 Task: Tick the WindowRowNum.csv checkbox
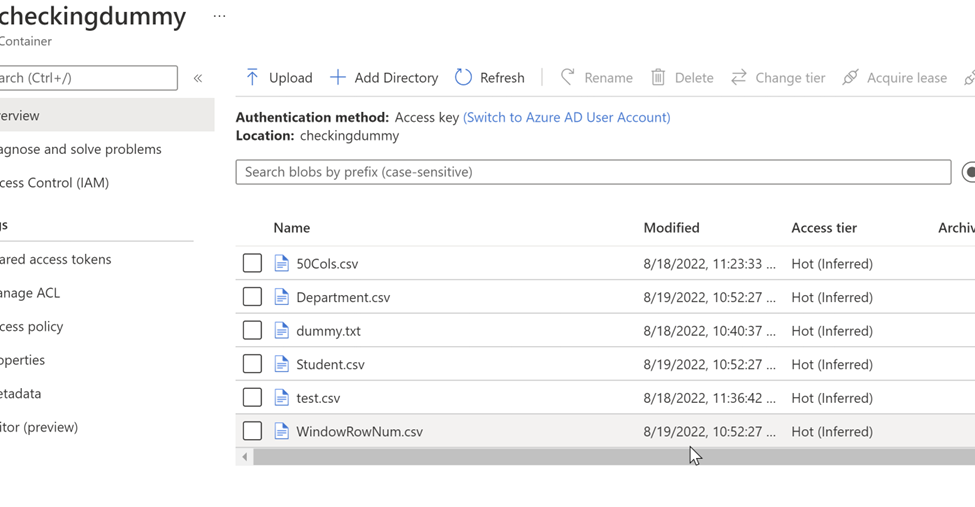(x=252, y=430)
